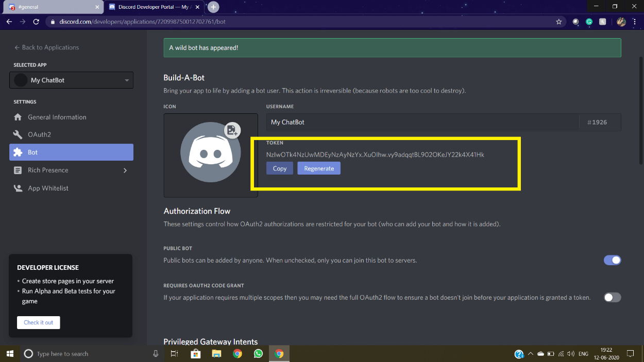Click upload image icon on bot avatar
Image resolution: width=644 pixels, height=362 pixels.
232,130
